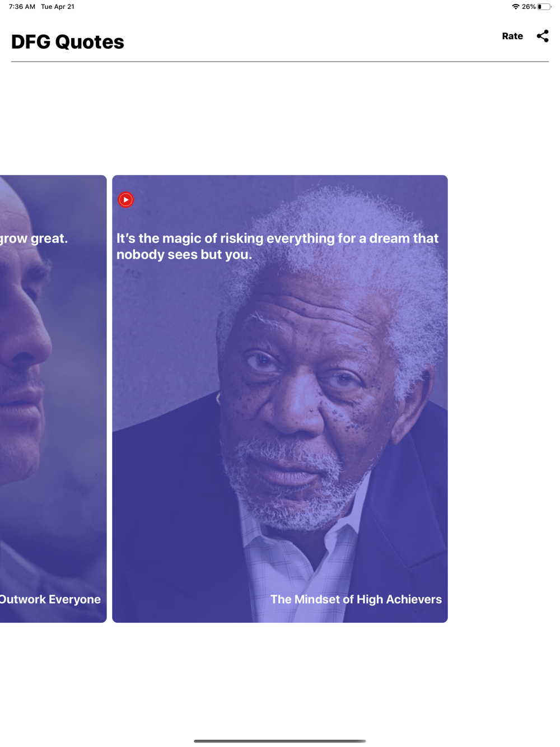Tap the "risking everything for a dream" quote text
Image resolution: width=560 pixels, height=747 pixels.
click(277, 246)
